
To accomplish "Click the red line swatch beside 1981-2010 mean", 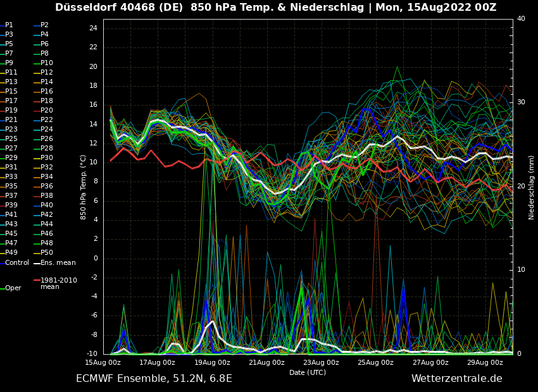I will (37, 280).
